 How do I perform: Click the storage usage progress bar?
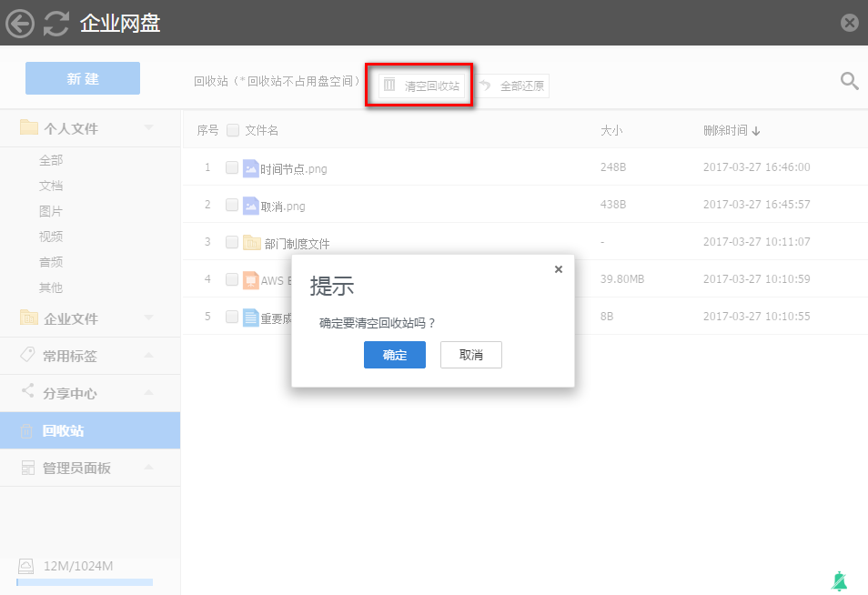[x=85, y=582]
